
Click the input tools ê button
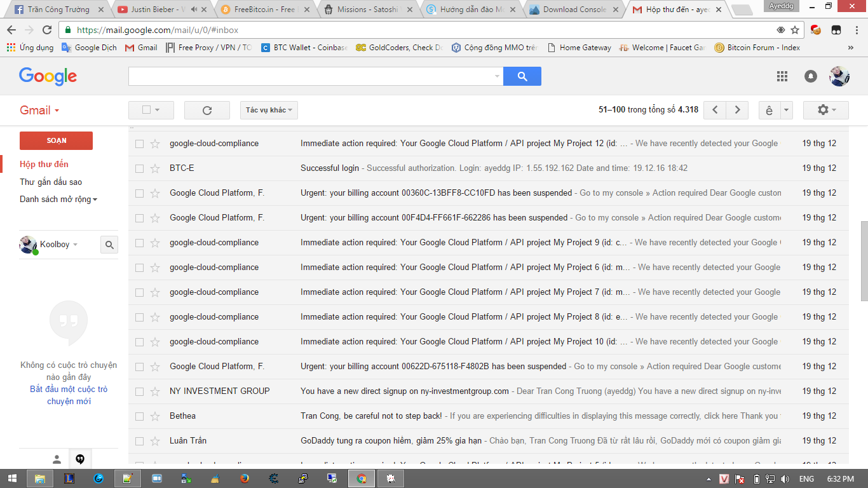coord(770,110)
